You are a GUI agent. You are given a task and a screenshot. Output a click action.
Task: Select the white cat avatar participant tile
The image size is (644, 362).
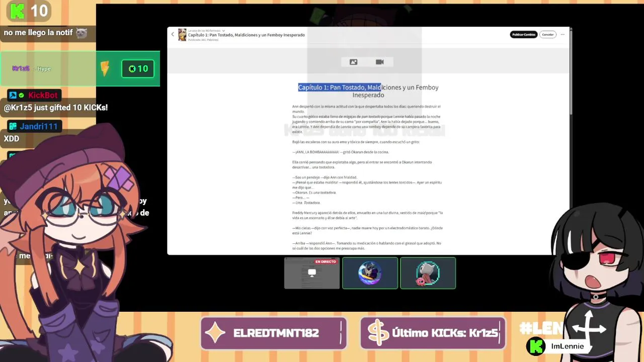click(428, 273)
